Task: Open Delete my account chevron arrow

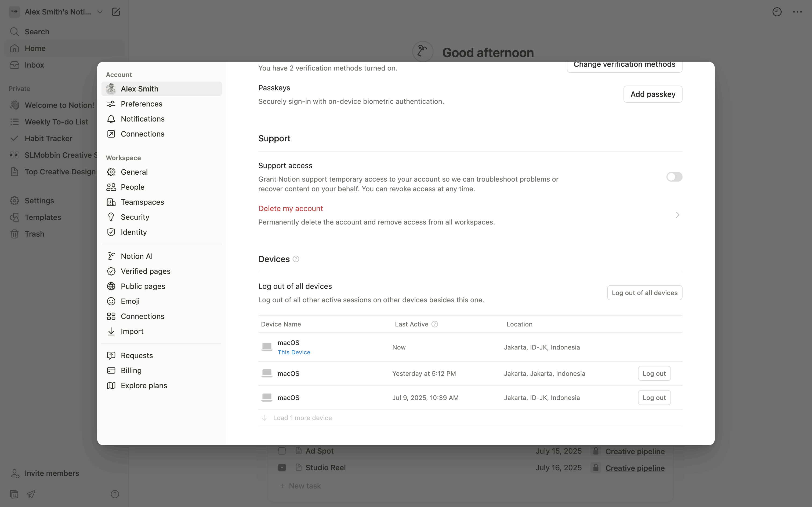Action: 677,215
